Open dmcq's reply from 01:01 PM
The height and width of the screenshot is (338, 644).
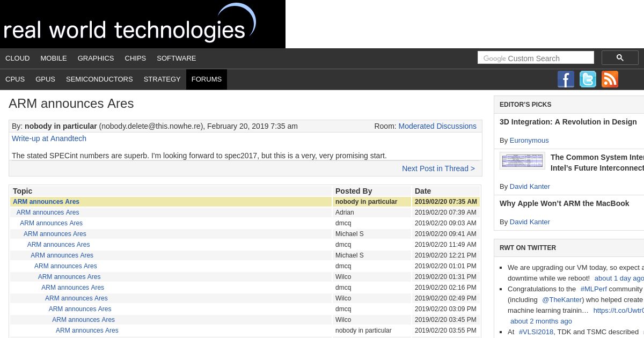[65, 266]
